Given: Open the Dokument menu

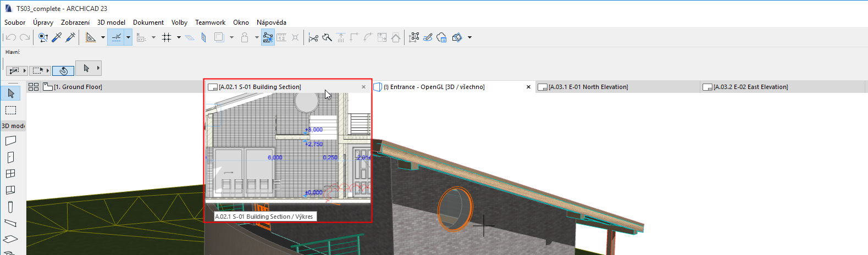Looking at the screenshot, I should pyautogui.click(x=148, y=23).
